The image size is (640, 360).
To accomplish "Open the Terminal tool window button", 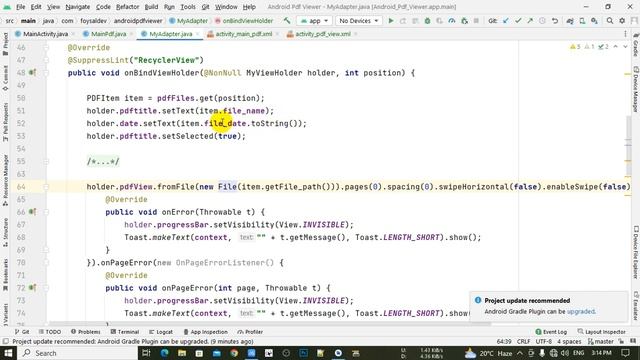I will click(125, 332).
